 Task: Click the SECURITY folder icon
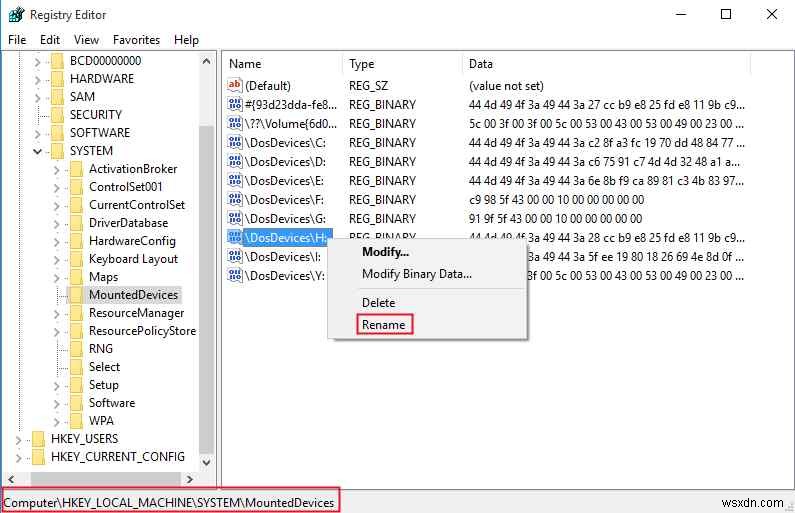57,115
